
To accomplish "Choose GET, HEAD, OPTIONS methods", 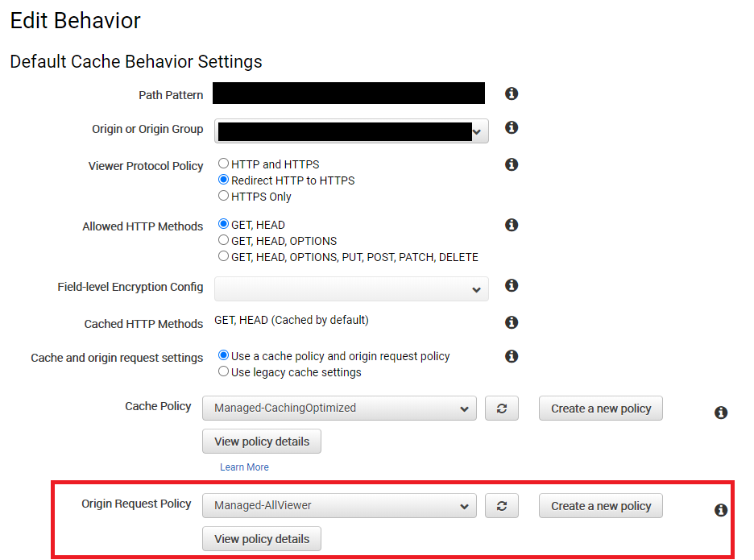I will coord(223,240).
